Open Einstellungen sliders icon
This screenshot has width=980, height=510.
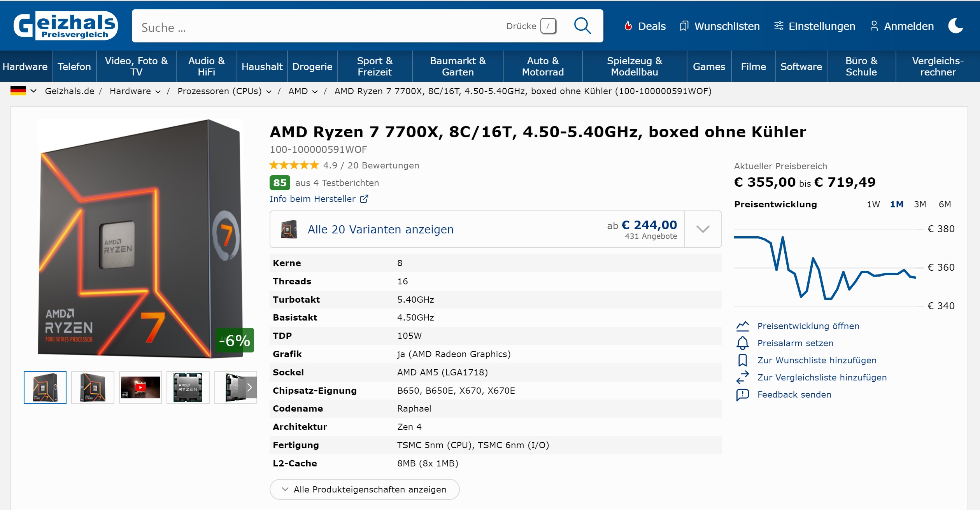[x=778, y=26]
